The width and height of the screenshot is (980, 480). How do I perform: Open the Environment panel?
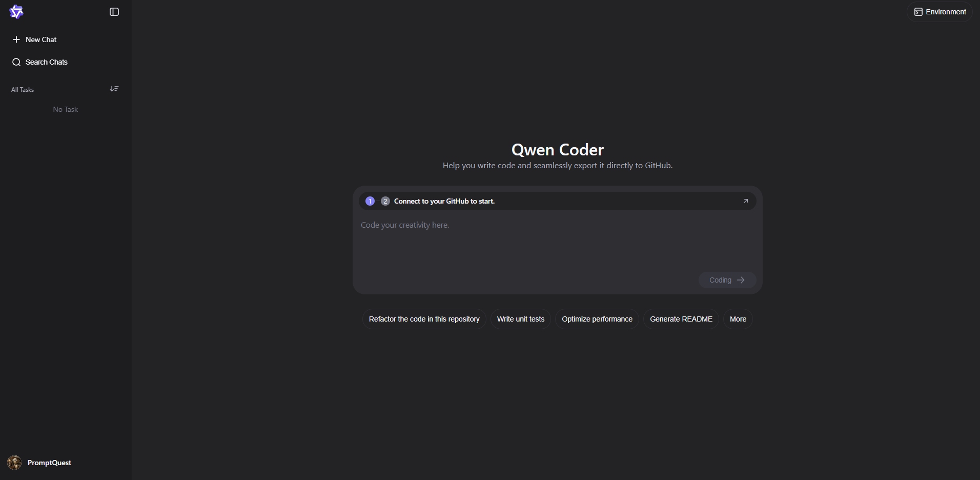[940, 12]
